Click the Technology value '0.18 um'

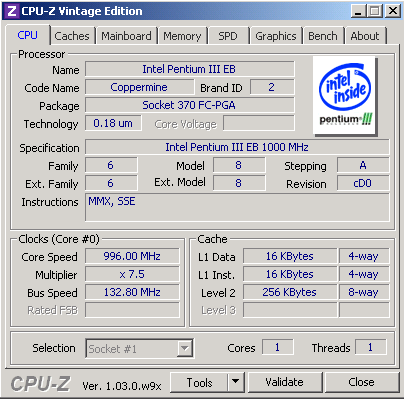point(113,123)
